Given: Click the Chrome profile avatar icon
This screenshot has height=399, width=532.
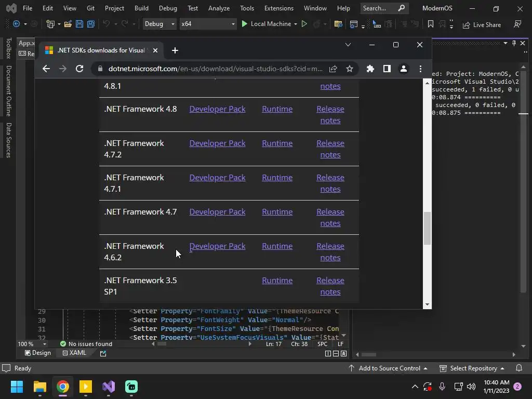Looking at the screenshot, I should click(x=403, y=69).
